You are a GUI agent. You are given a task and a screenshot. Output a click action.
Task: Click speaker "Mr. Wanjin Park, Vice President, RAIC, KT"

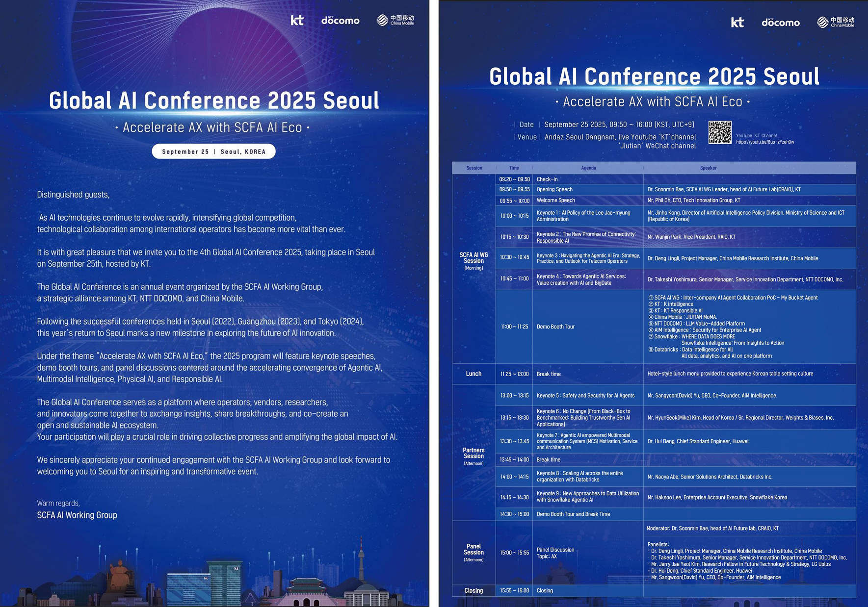(x=750, y=237)
